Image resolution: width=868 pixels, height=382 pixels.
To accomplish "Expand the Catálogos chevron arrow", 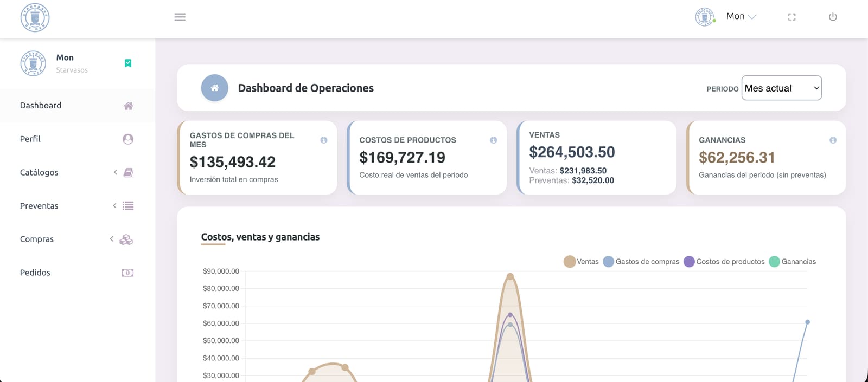I will [x=115, y=172].
